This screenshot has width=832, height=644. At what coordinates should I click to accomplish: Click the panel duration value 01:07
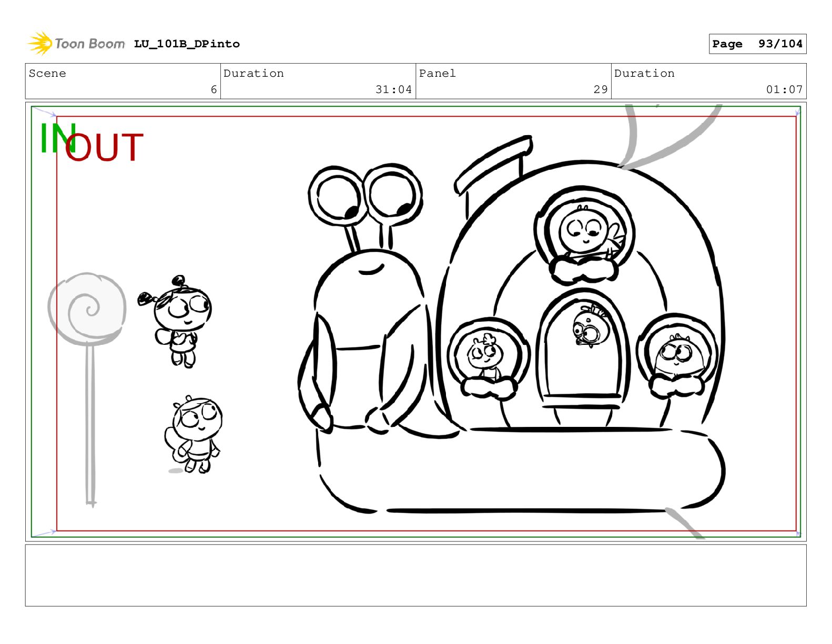[x=784, y=90]
